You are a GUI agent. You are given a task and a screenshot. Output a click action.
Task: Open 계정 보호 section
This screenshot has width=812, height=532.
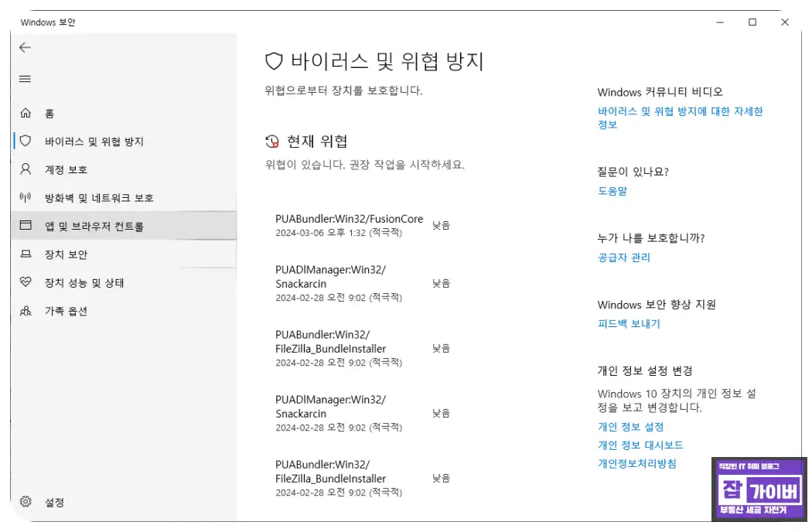point(123,169)
